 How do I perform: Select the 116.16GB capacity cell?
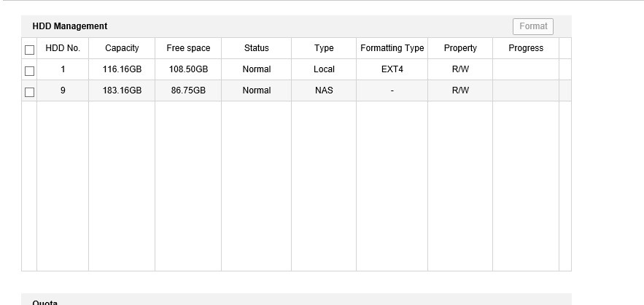point(122,69)
